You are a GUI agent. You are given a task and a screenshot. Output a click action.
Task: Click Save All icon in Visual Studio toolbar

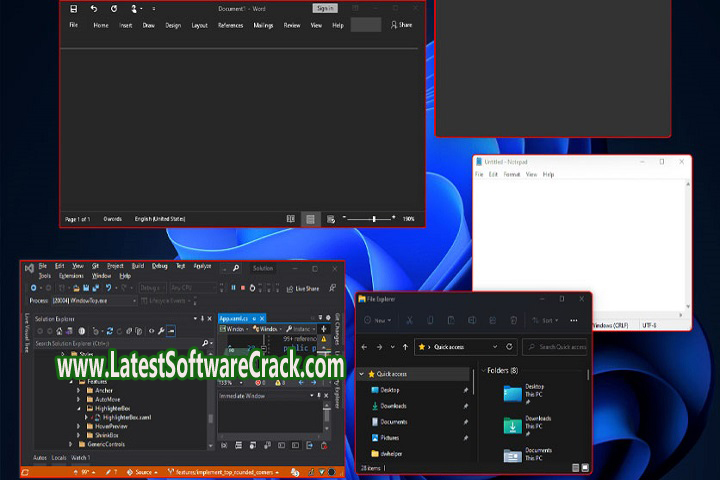96,288
